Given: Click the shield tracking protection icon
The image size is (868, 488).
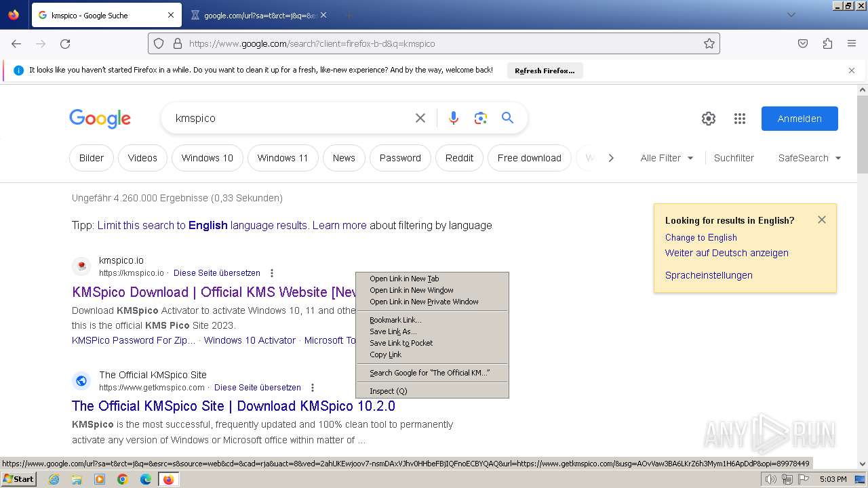Looking at the screenshot, I should [159, 43].
